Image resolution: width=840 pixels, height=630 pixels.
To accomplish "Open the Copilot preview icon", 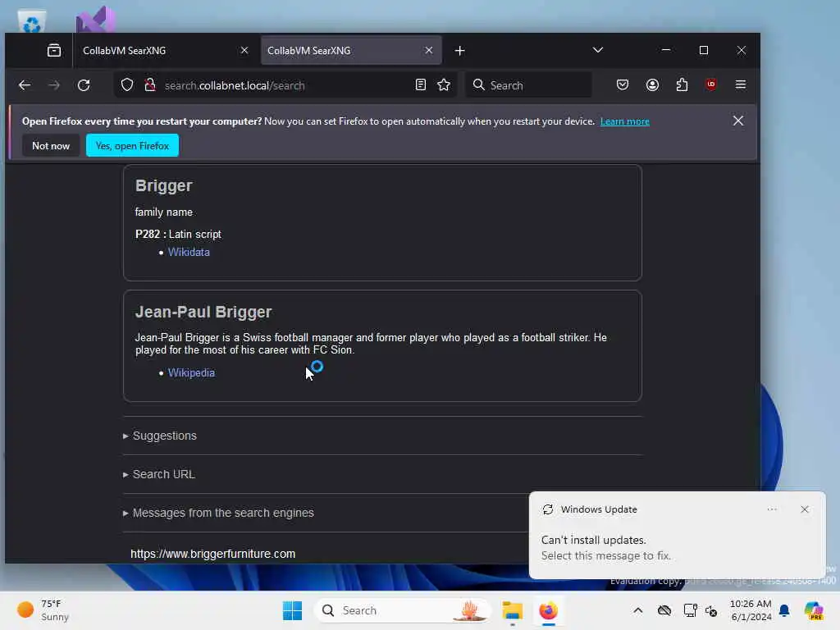I will [814, 610].
